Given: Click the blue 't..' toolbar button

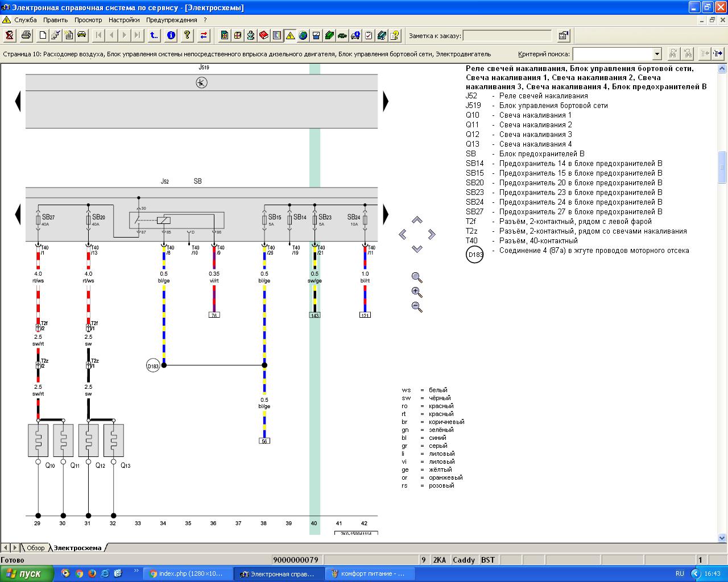Looking at the screenshot, I should coord(154,35).
